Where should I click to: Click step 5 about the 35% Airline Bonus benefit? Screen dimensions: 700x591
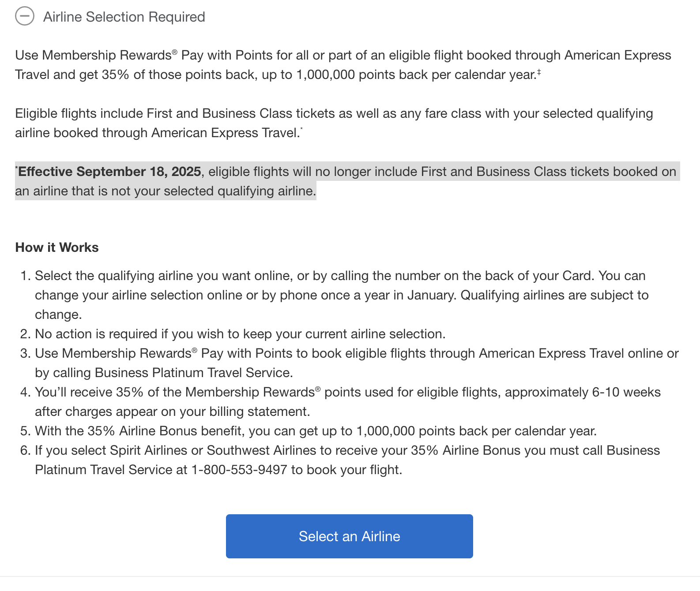click(316, 431)
